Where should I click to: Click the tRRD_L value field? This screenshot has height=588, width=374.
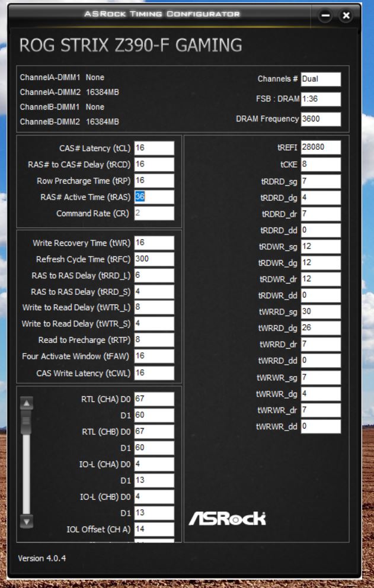pyautogui.click(x=154, y=275)
